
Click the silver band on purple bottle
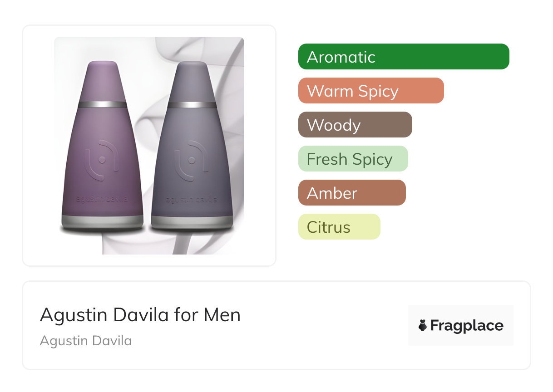(x=103, y=104)
